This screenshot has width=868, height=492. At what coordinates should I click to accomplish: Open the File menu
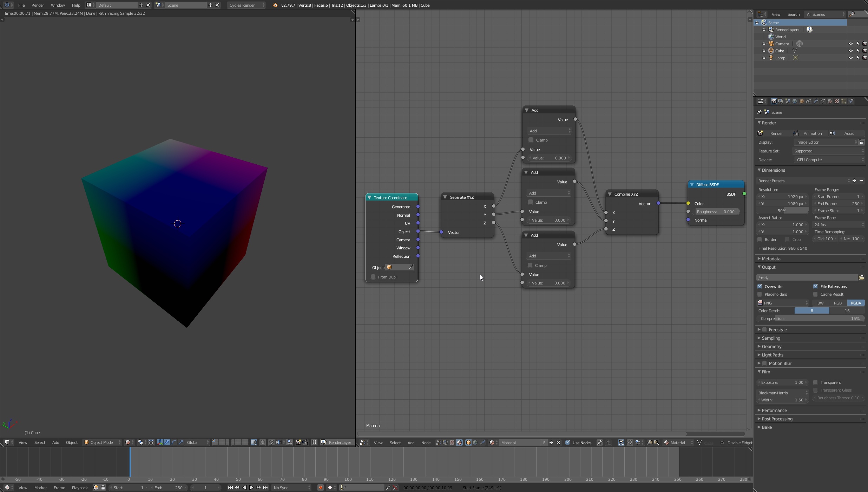coord(21,5)
